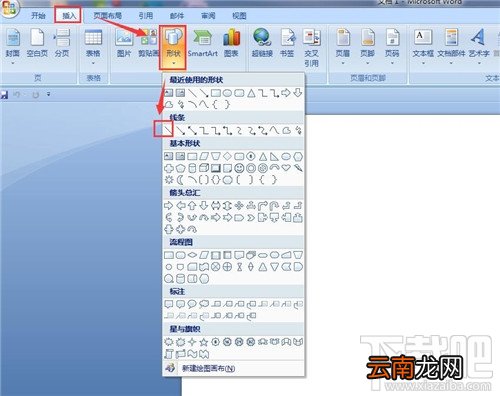Viewport: 500px width, 396px height.
Task: Click the round Office button
Action: point(9,8)
